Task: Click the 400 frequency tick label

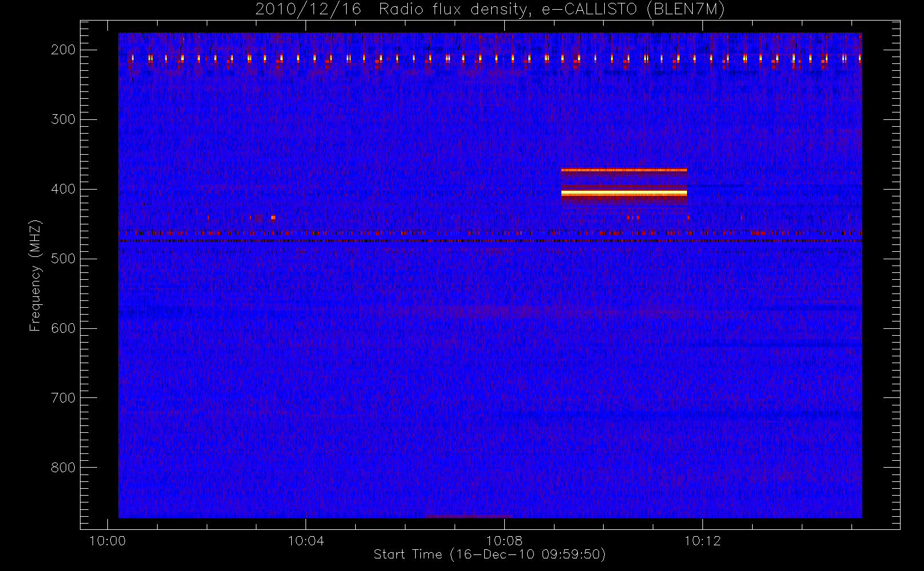Action: tap(63, 189)
